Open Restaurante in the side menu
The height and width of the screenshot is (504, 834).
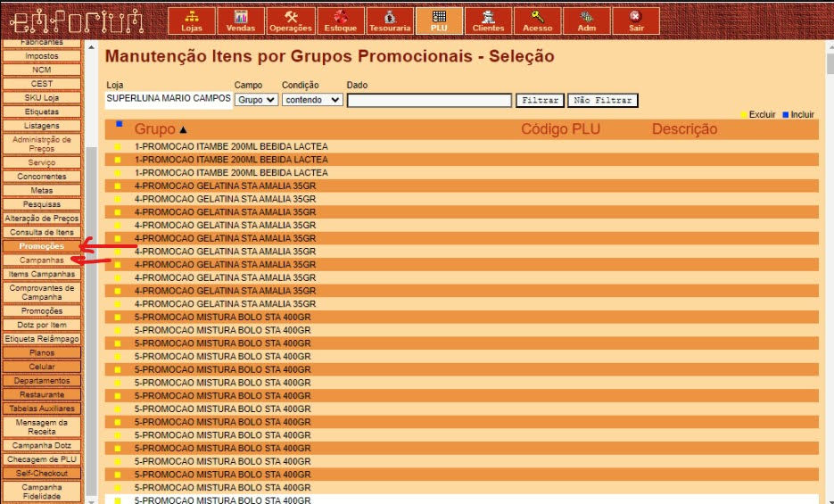click(42, 394)
